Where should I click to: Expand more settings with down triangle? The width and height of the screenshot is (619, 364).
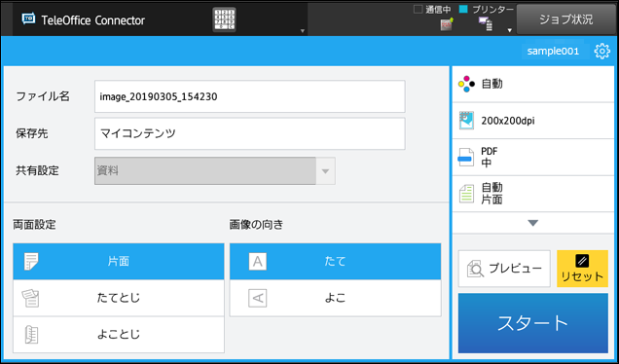click(x=533, y=223)
